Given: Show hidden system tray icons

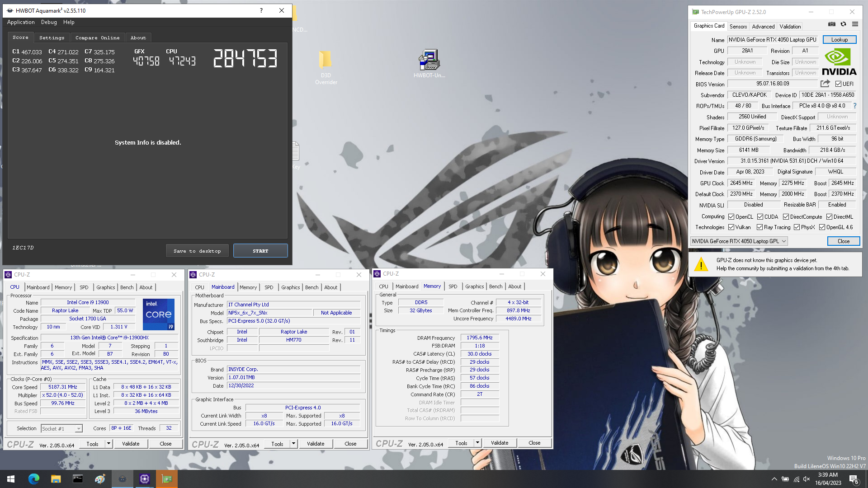Looking at the screenshot, I should pyautogui.click(x=774, y=479).
